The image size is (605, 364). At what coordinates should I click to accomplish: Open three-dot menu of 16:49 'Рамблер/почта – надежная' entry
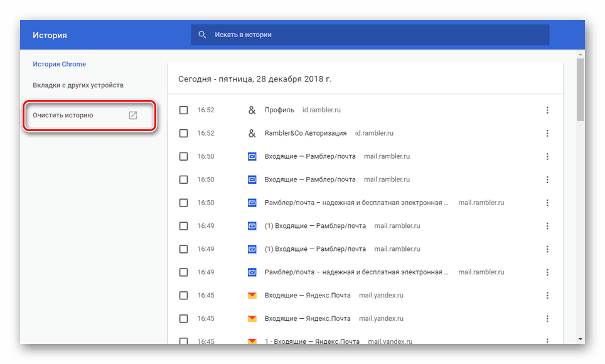[547, 272]
